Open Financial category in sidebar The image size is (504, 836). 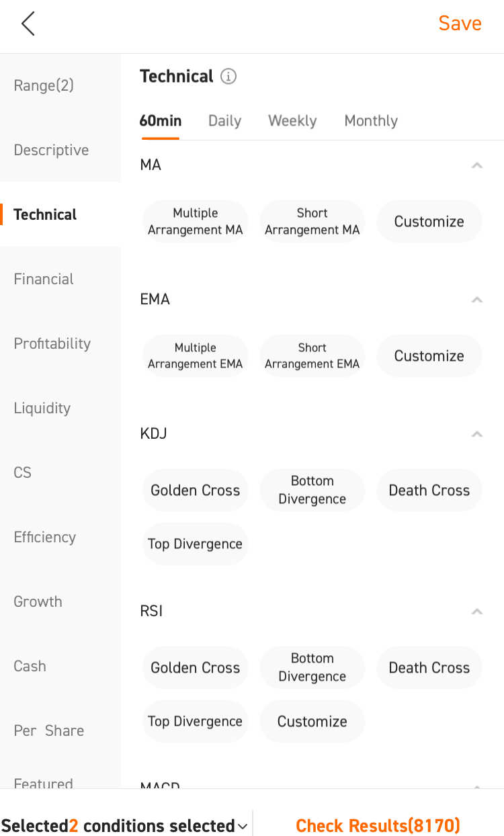pyautogui.click(x=44, y=279)
